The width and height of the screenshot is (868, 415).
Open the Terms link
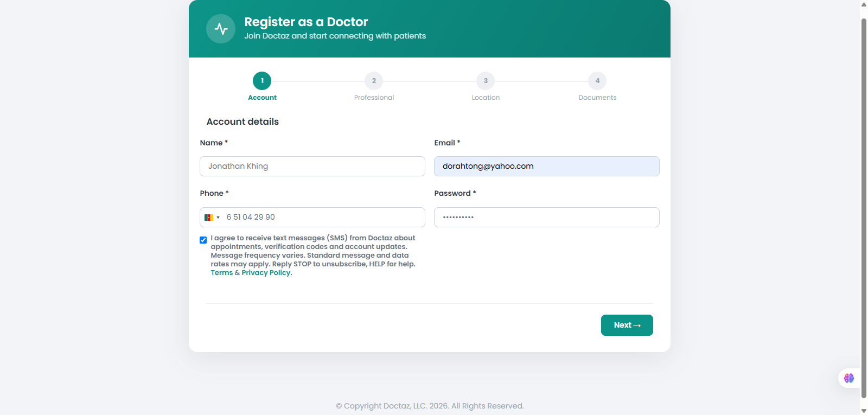click(222, 273)
